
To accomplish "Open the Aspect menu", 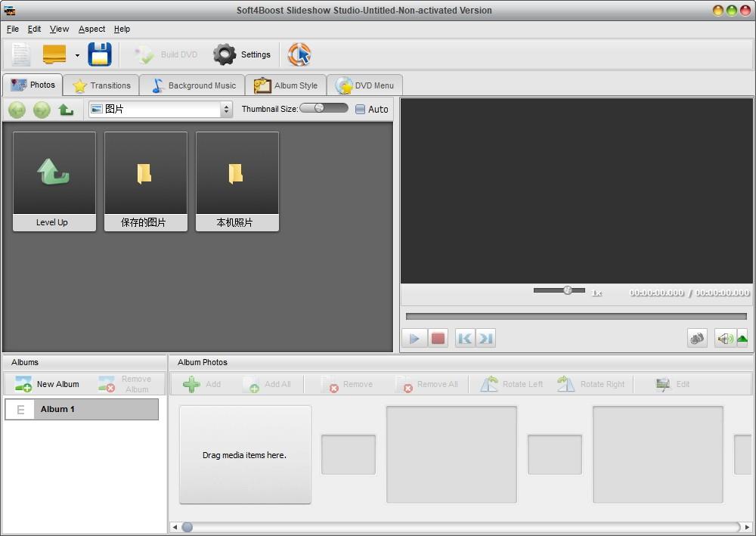I will [91, 29].
